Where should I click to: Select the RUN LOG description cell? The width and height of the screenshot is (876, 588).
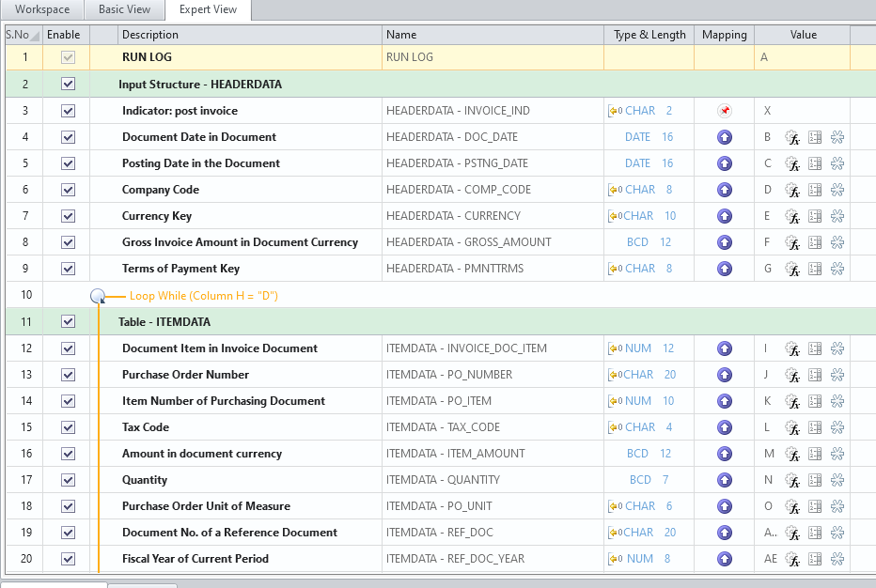[x=250, y=57]
